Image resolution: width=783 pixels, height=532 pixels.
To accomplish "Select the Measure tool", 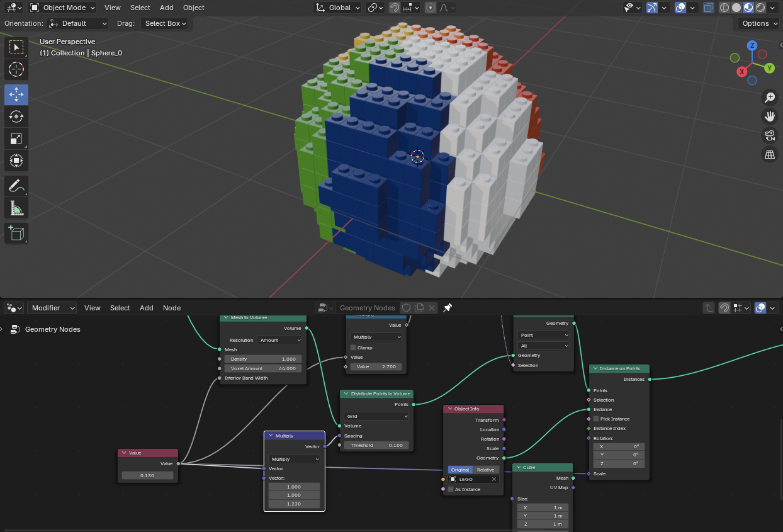I will tap(16, 208).
